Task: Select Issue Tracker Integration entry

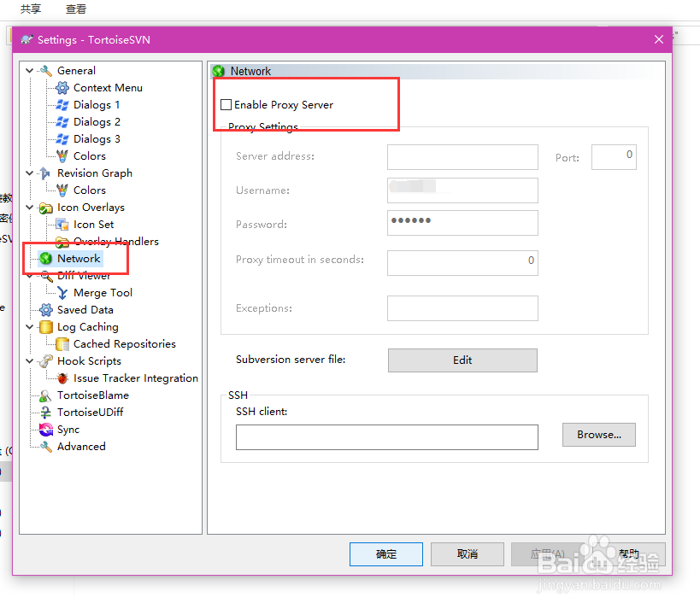Action: [136, 378]
